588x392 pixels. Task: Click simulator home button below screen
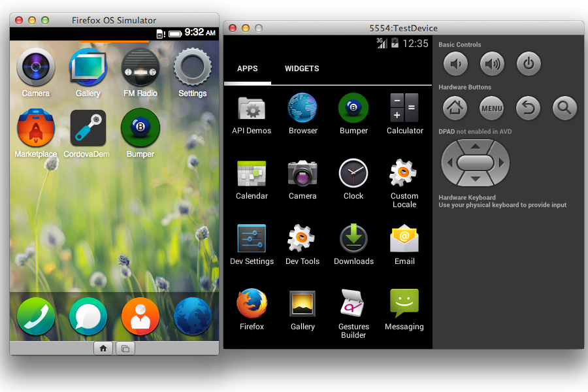click(x=103, y=348)
